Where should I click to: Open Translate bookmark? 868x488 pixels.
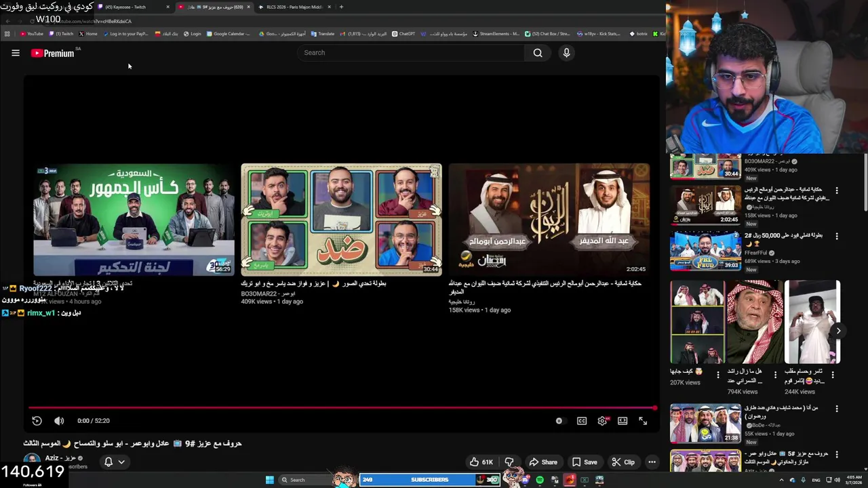(x=323, y=34)
